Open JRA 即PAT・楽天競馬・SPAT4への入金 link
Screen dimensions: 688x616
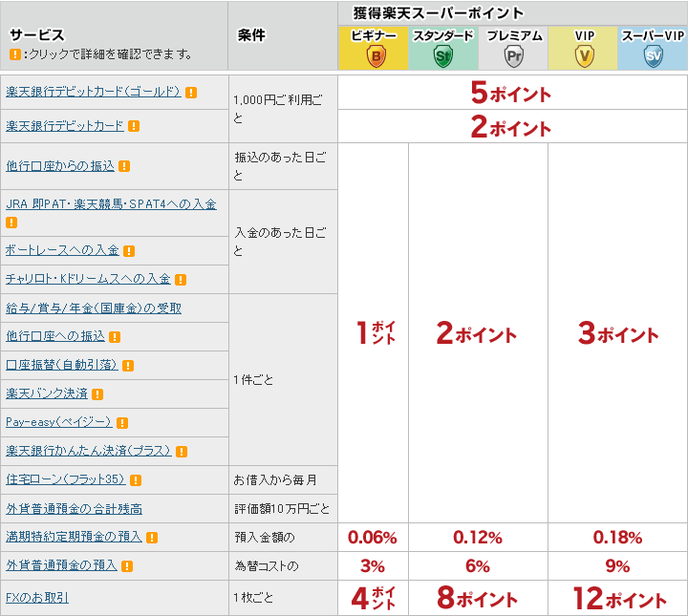click(x=111, y=204)
